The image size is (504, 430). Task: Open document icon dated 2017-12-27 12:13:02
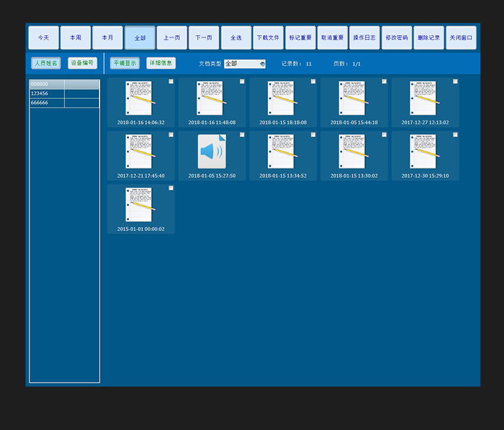424,98
